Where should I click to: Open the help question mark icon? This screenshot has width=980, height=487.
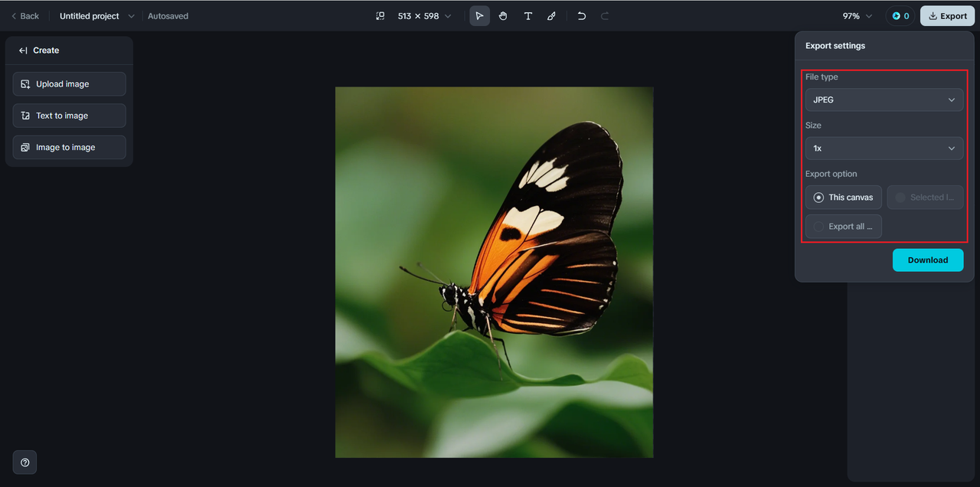point(25,462)
